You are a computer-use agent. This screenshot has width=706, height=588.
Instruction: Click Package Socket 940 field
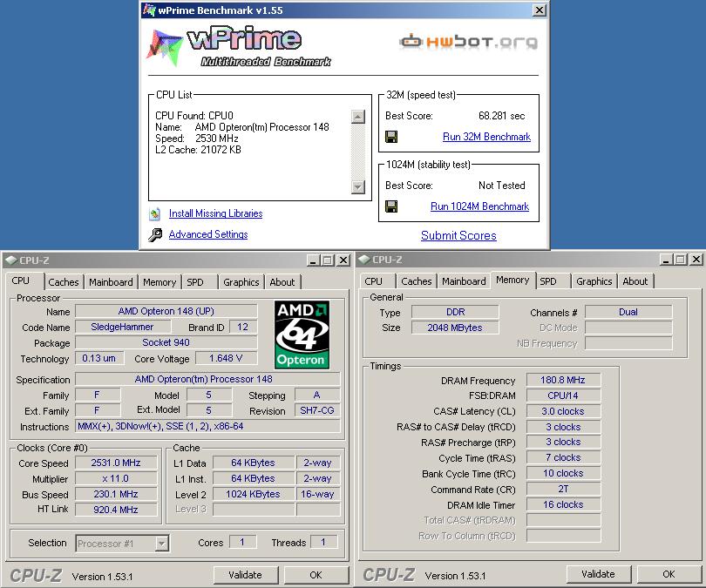click(166, 342)
